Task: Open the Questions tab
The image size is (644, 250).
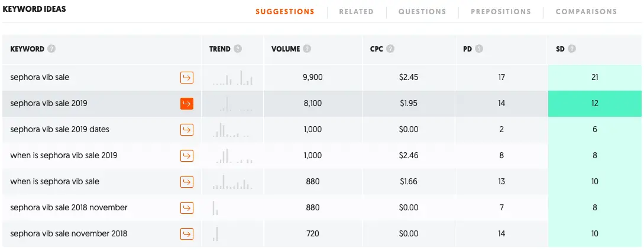Action: pos(422,12)
